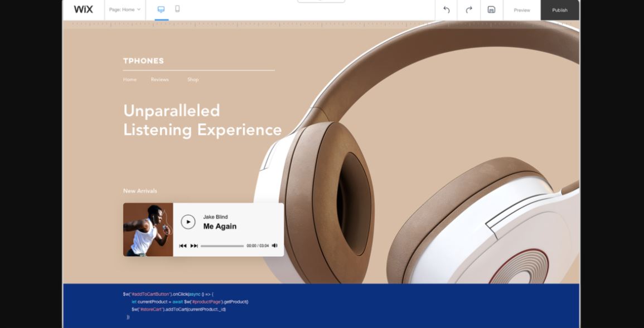This screenshot has height=328, width=644.
Task: Switch to desktop view
Action: [161, 9]
